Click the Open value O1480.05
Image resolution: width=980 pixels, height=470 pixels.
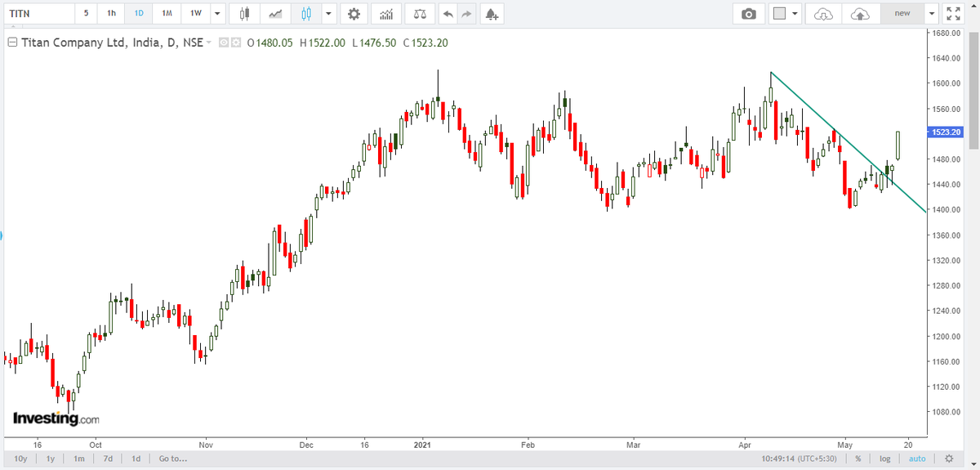(269, 43)
